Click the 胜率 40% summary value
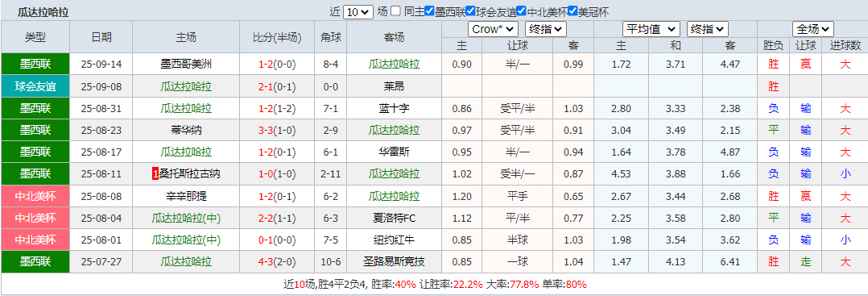 point(405,285)
